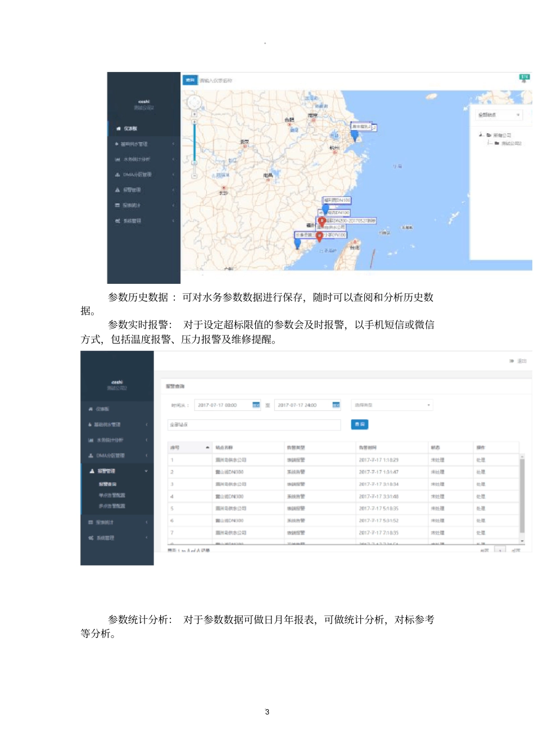This screenshot has height=756, width=534.
Task: Open 水务统计分析 menu in map view sidebar
Action: tap(144, 159)
